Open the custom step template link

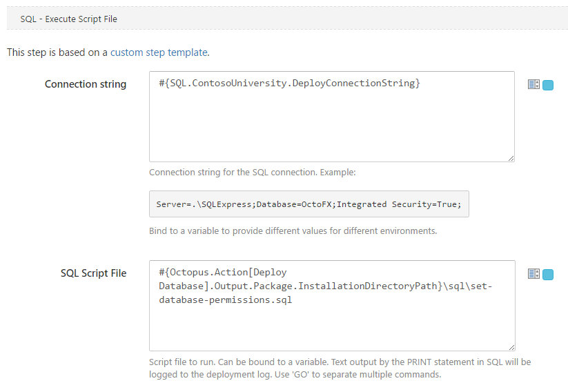point(159,52)
